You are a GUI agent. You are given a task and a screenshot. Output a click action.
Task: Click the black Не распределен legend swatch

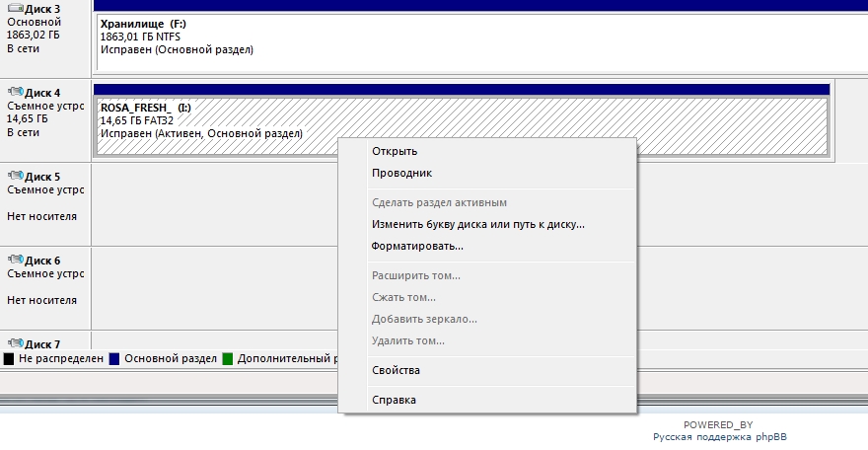8,358
